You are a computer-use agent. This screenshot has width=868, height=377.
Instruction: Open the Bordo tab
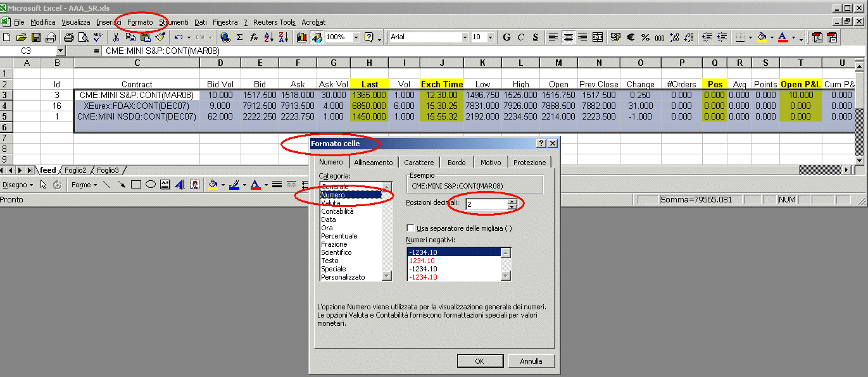(456, 163)
